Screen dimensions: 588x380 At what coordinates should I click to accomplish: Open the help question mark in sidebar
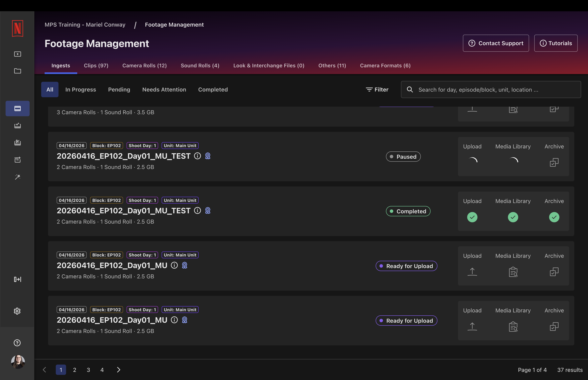[17, 343]
